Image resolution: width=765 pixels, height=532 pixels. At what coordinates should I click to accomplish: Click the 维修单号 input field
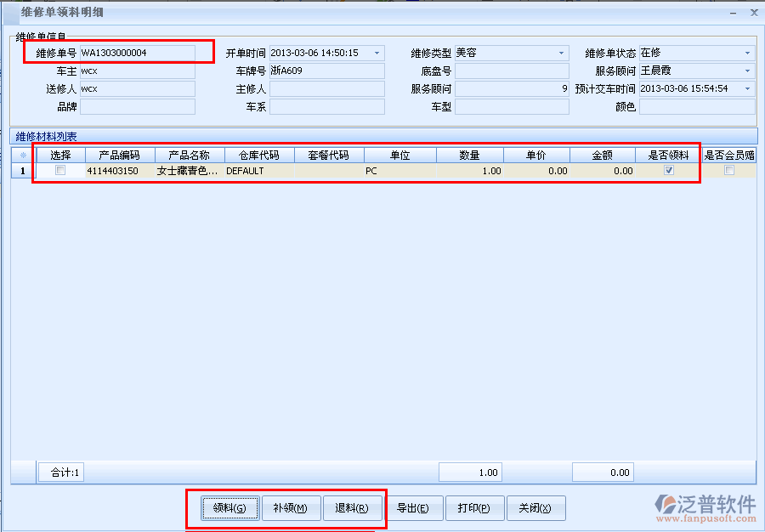[x=137, y=54]
